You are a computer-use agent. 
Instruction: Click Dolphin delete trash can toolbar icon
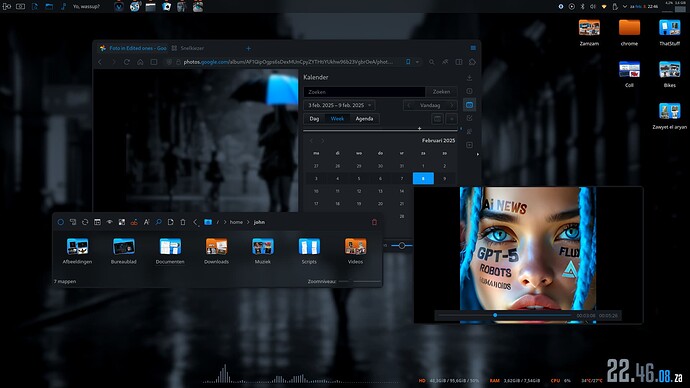pos(183,222)
